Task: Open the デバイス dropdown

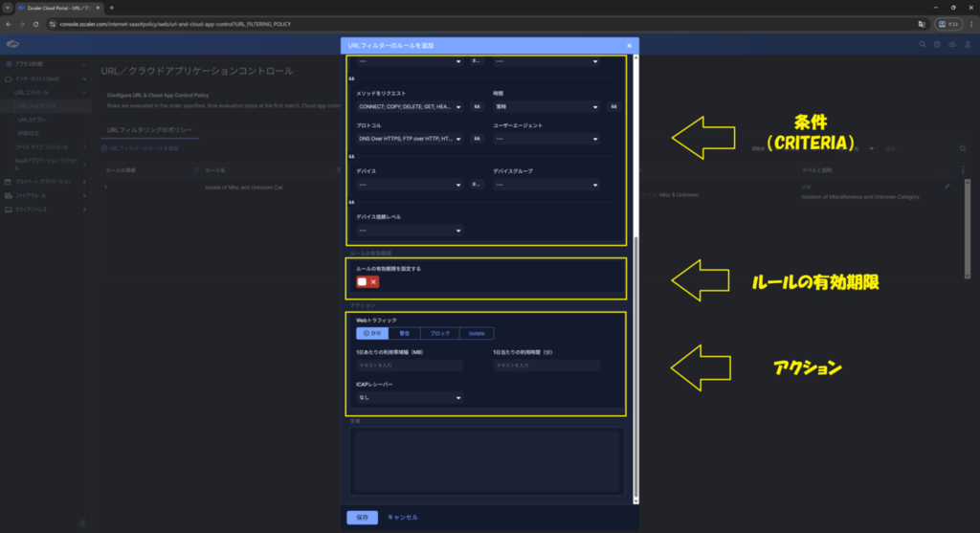Action: coord(410,185)
